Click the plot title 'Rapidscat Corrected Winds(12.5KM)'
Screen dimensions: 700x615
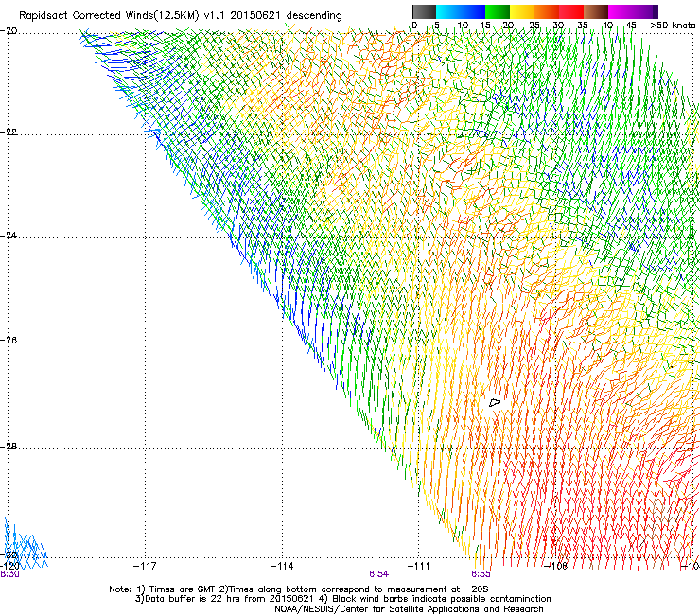pos(109,16)
